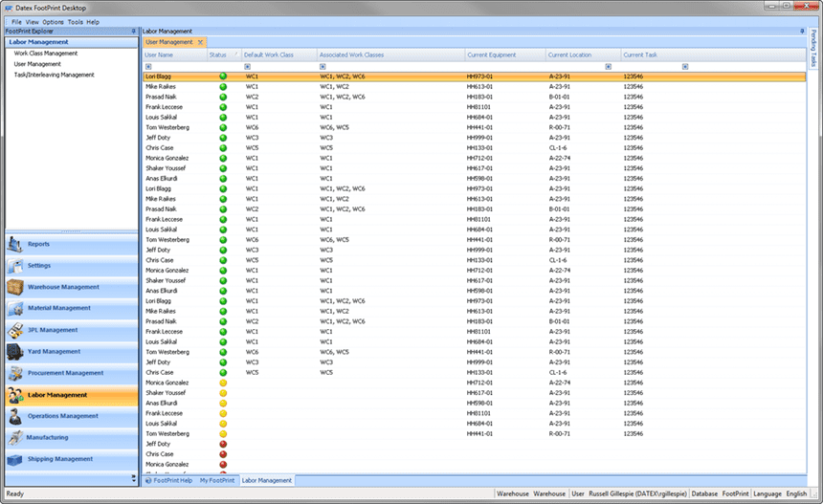Viewport: 823px width, 504px height.
Task: Click yellow status icon for Shaker Youssef
Action: 223,393
